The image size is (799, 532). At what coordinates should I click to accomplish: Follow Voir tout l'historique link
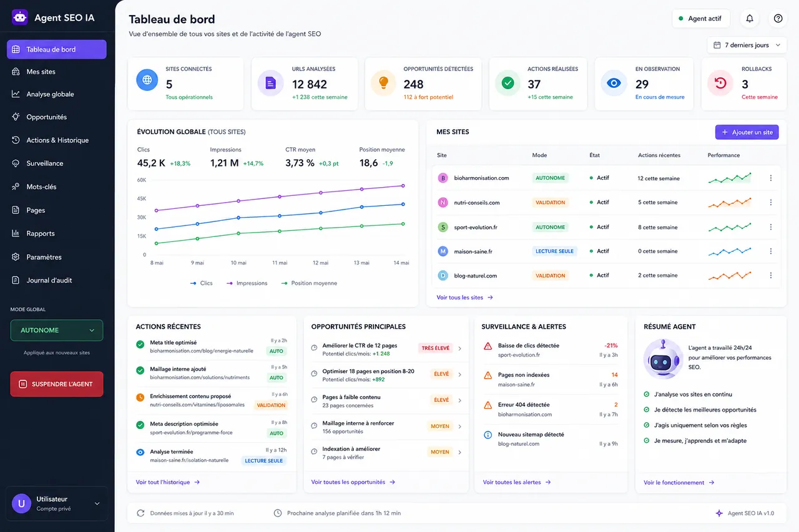point(168,482)
